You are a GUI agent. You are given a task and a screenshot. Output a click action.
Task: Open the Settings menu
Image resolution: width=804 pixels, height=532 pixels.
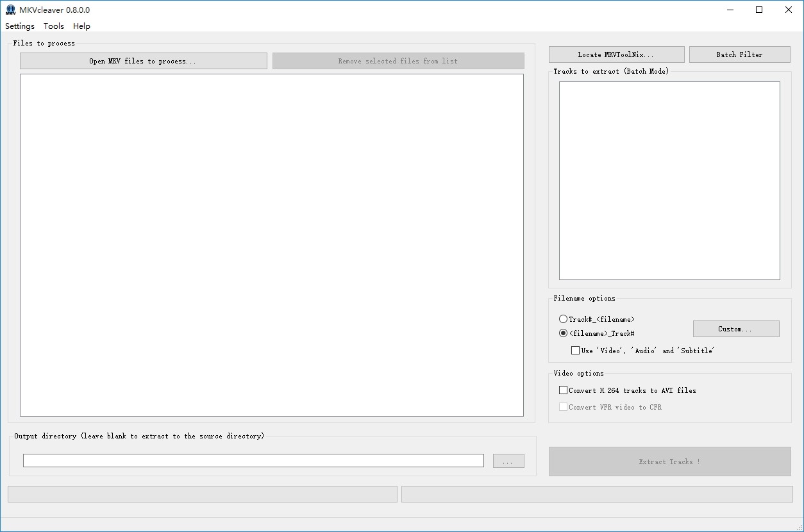[19, 26]
